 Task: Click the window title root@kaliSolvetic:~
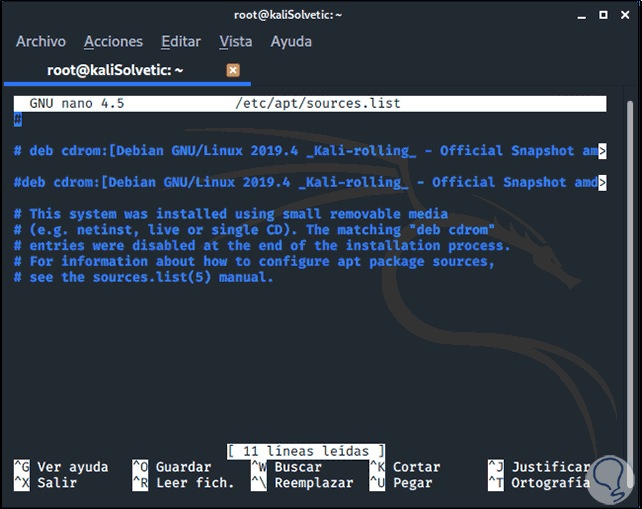coord(288,16)
